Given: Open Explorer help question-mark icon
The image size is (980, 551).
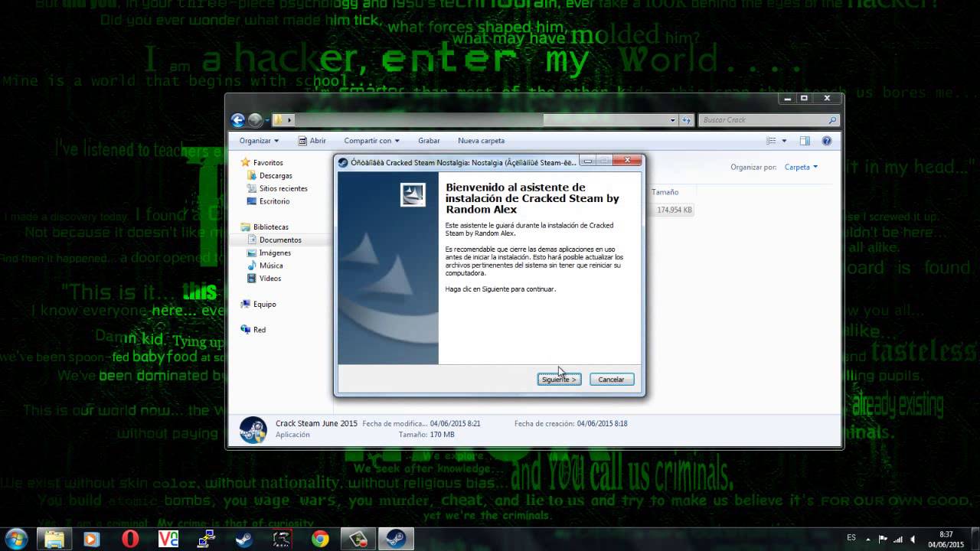Looking at the screenshot, I should click(826, 141).
